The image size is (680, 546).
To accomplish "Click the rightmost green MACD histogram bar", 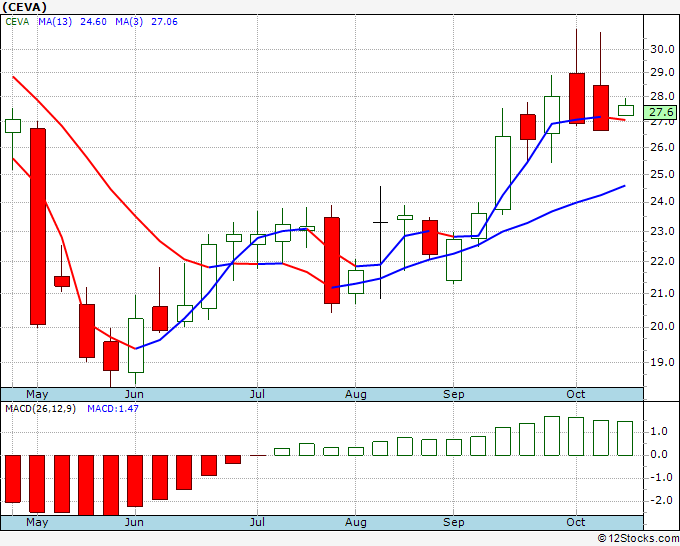I will pyautogui.click(x=625, y=438).
